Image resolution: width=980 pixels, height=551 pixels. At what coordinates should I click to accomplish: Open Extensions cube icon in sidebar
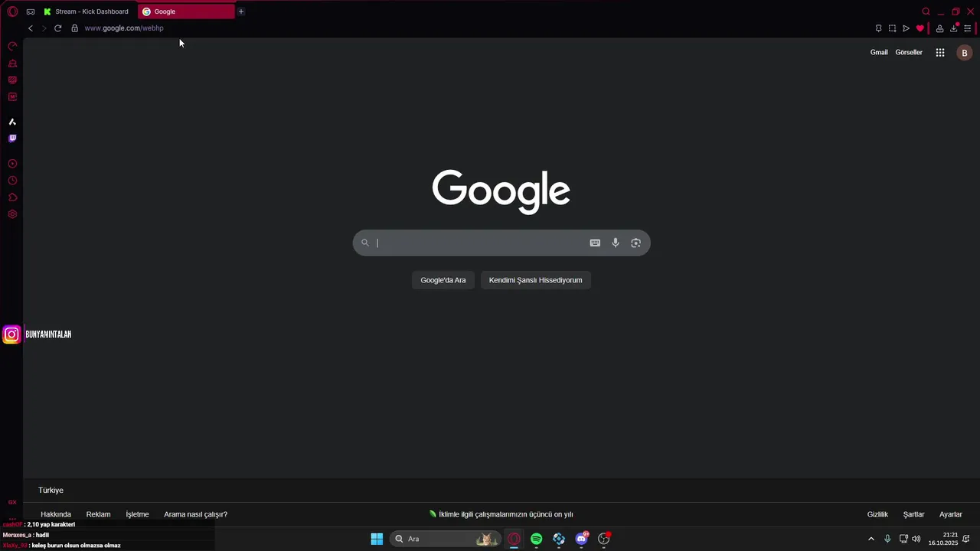[12, 197]
